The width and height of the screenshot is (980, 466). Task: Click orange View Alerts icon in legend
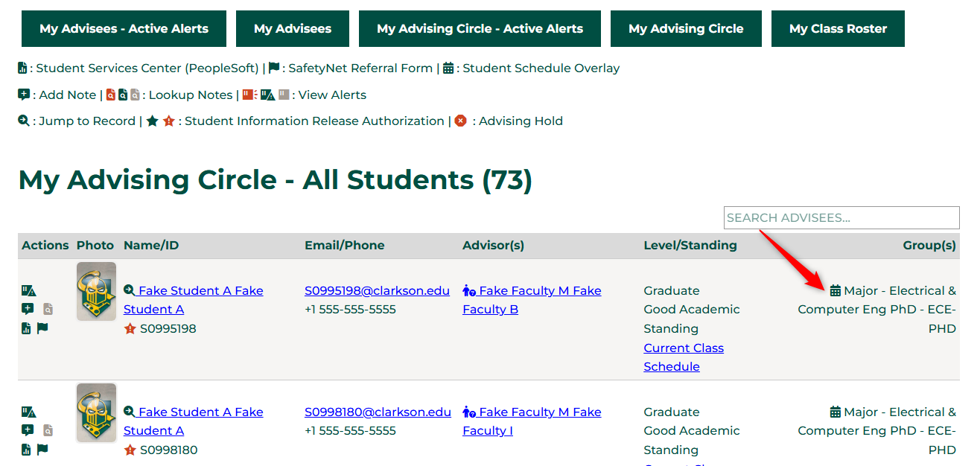pyautogui.click(x=249, y=95)
